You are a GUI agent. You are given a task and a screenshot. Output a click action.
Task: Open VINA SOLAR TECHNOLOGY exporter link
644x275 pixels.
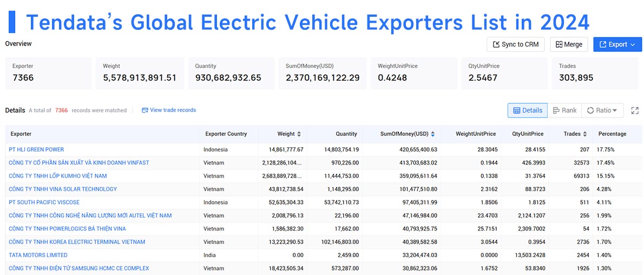(63, 189)
